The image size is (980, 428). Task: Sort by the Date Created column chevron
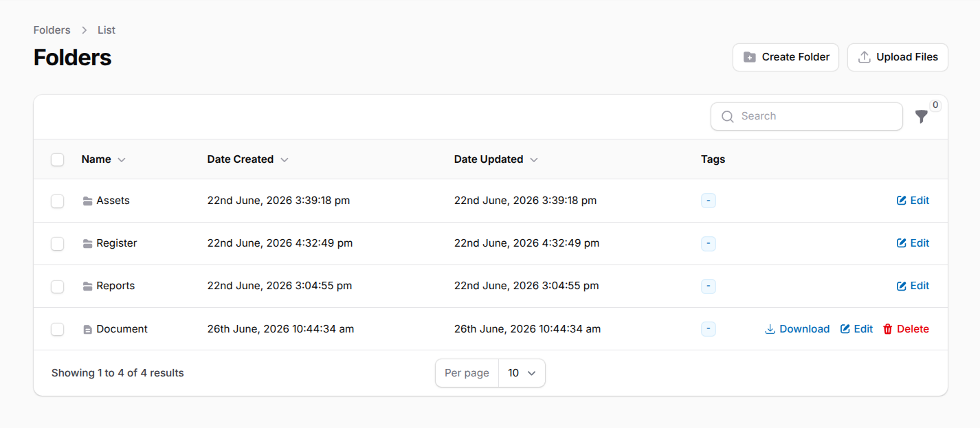pos(285,159)
